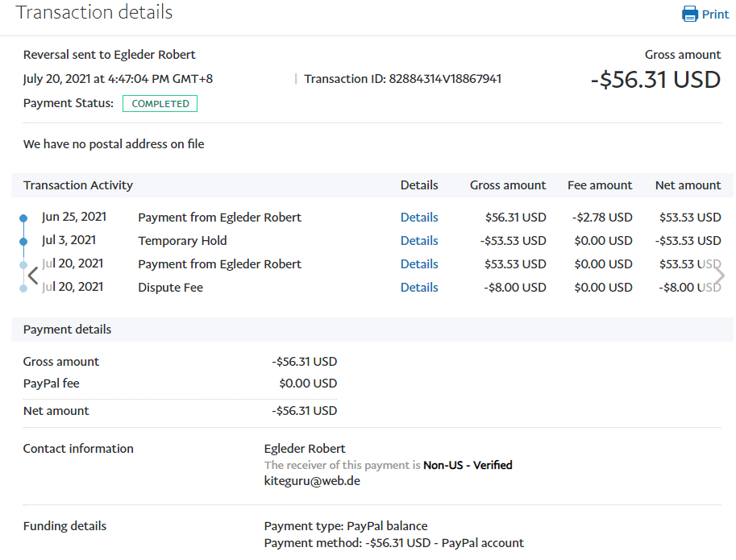Screen dimensions: 736x560
Task: Select the Jul 3, 2021 timeline dot
Action: [x=23, y=241]
